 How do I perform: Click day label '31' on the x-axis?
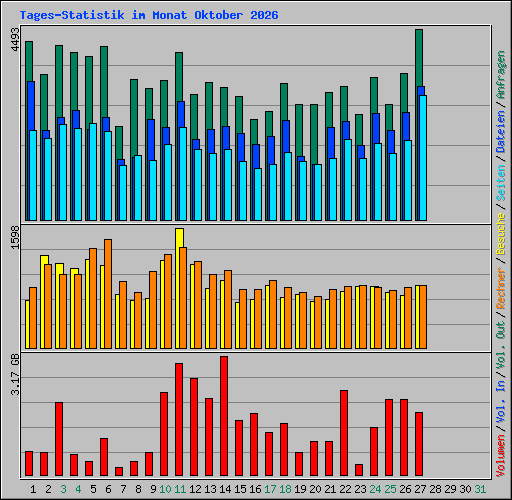[x=480, y=489]
